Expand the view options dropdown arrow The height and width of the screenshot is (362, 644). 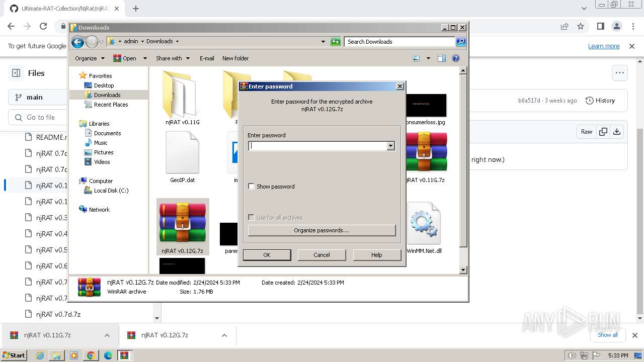click(x=428, y=58)
